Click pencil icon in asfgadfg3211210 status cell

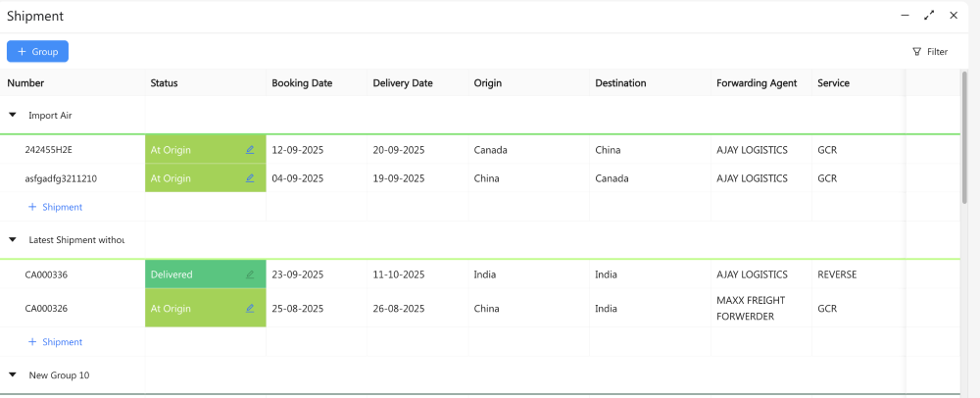click(x=250, y=178)
